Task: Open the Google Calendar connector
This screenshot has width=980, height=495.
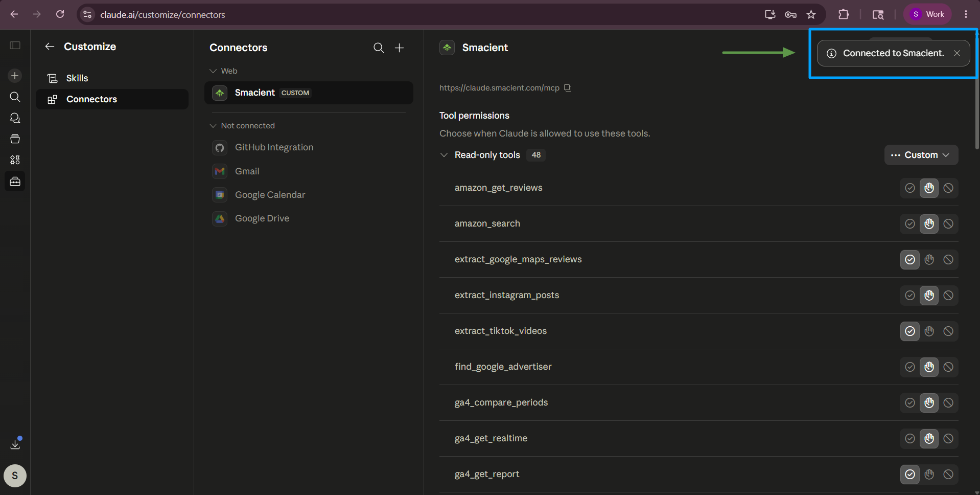Action: [309, 195]
